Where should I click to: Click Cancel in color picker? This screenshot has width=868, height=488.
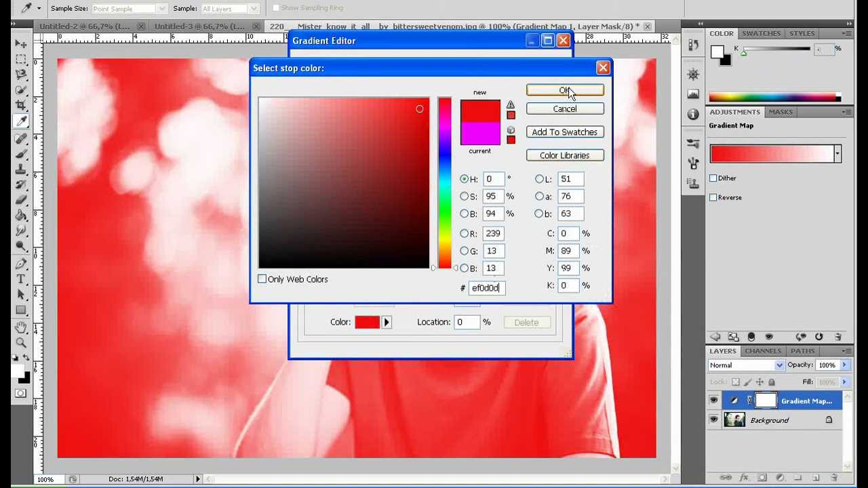pos(565,109)
